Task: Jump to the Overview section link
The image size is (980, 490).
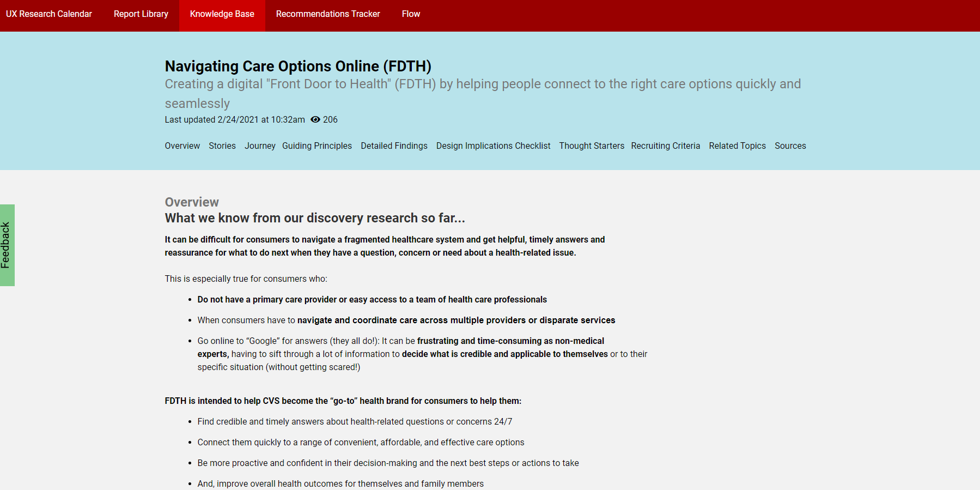Action: pos(182,146)
